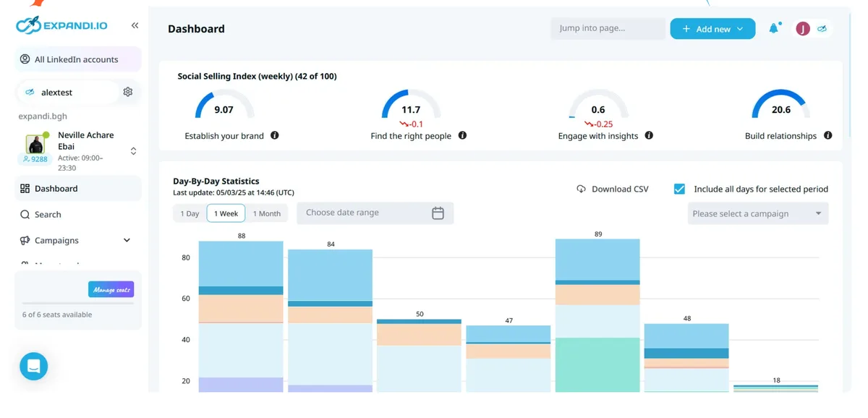Toggle Include all days checkbox
868x418 pixels.
679,189
